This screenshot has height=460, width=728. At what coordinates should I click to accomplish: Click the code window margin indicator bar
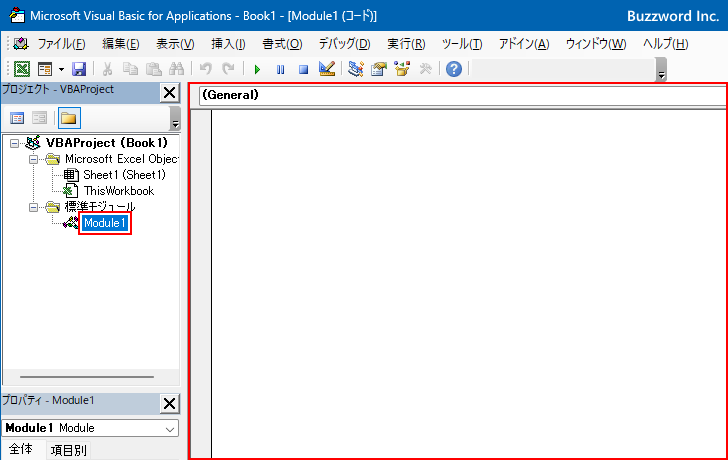tap(201, 283)
